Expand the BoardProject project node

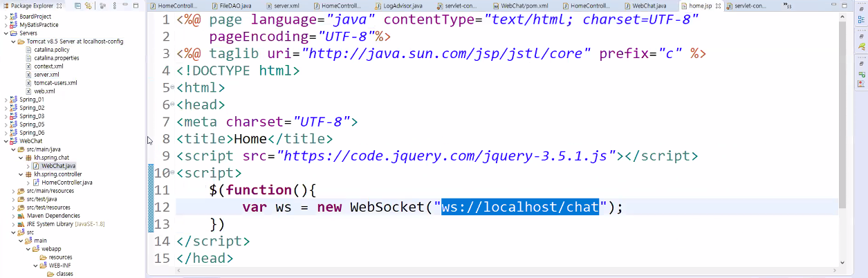coord(5,16)
